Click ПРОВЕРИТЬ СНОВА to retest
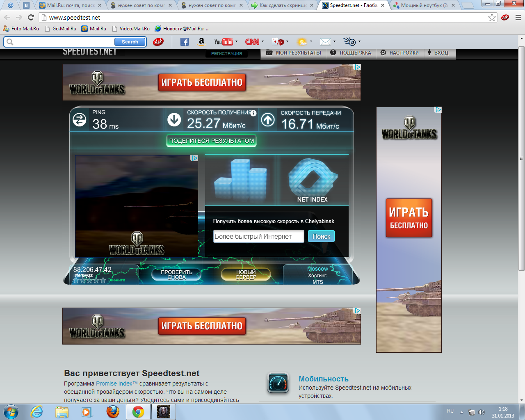This screenshot has width=525, height=420. point(176,274)
